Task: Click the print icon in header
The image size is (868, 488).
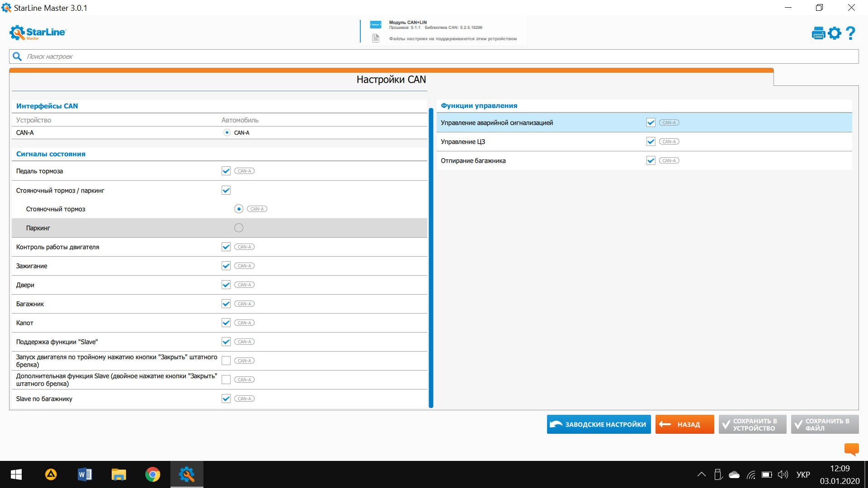Action: pos(818,33)
